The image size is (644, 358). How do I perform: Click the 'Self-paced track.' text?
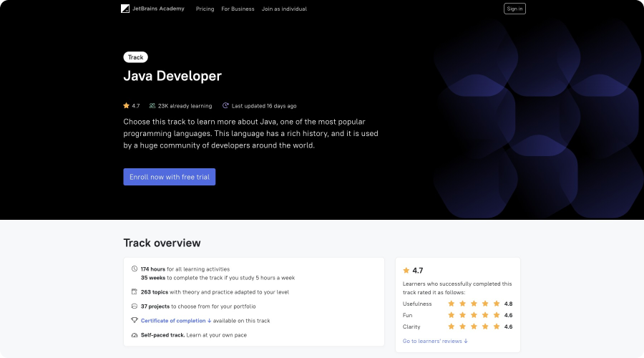162,335
